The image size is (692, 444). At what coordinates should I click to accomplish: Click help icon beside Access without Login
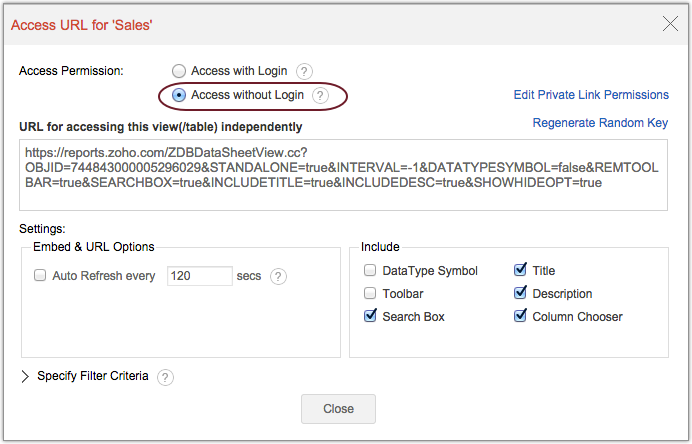pos(320,95)
